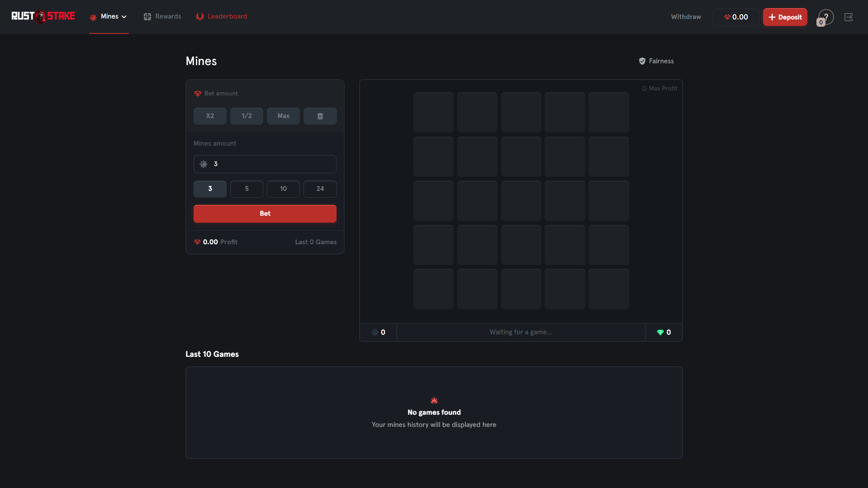Clear bet with trash icon
Image resolution: width=868 pixels, height=488 pixels.
coord(320,116)
